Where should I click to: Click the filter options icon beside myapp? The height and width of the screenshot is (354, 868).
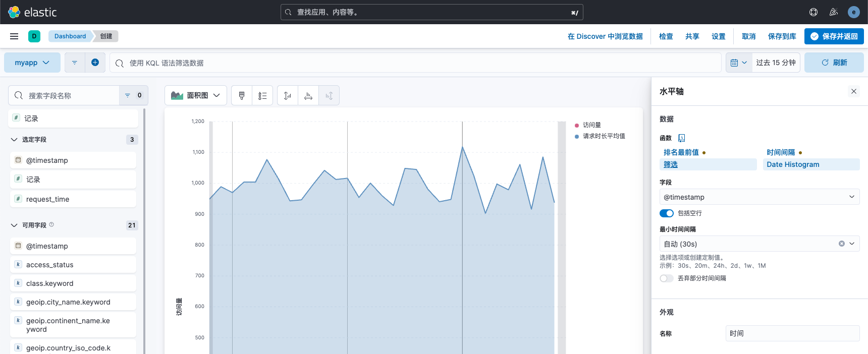(75, 63)
